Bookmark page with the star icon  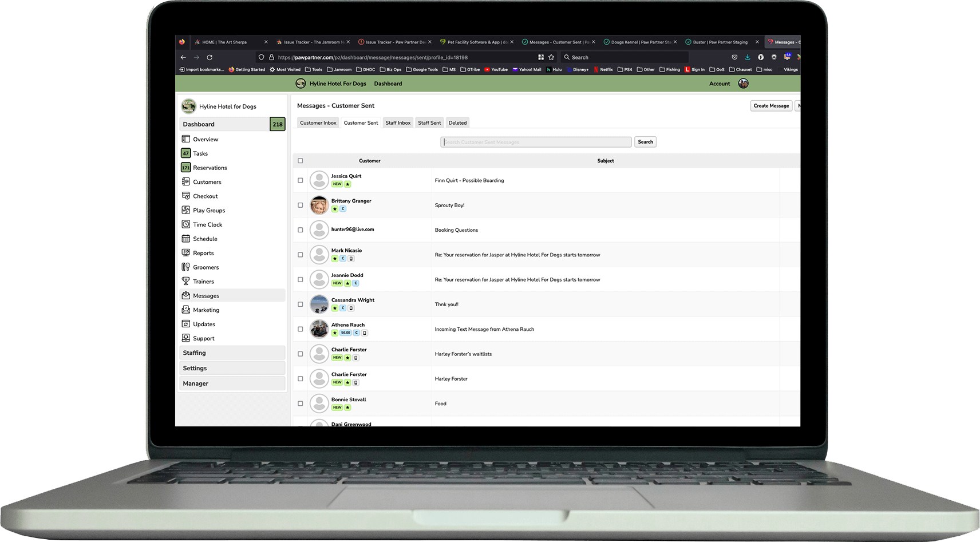(551, 57)
